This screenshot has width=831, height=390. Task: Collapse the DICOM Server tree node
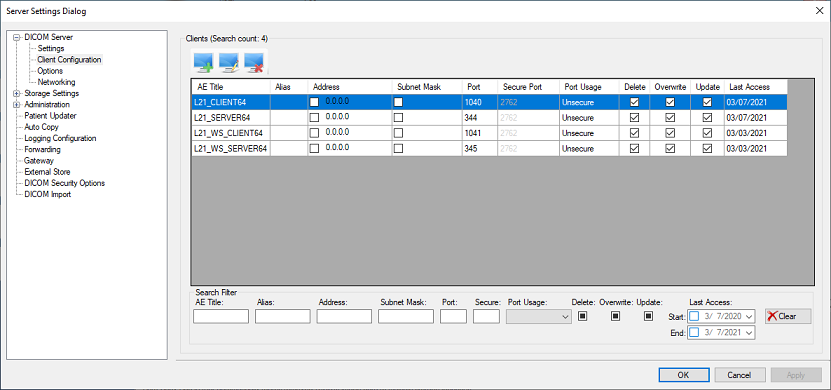(x=16, y=38)
